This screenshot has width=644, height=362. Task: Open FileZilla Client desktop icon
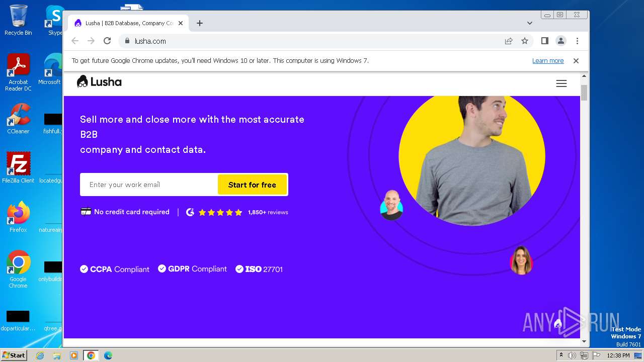click(18, 167)
